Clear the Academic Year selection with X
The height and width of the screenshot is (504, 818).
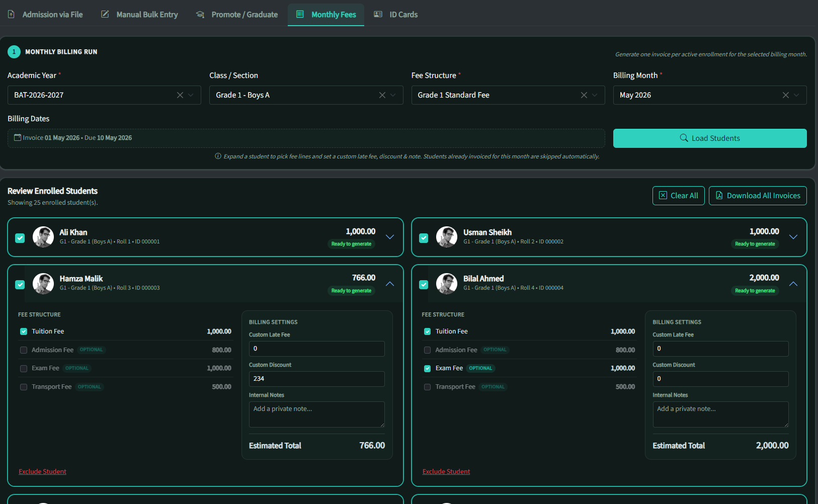tap(180, 95)
